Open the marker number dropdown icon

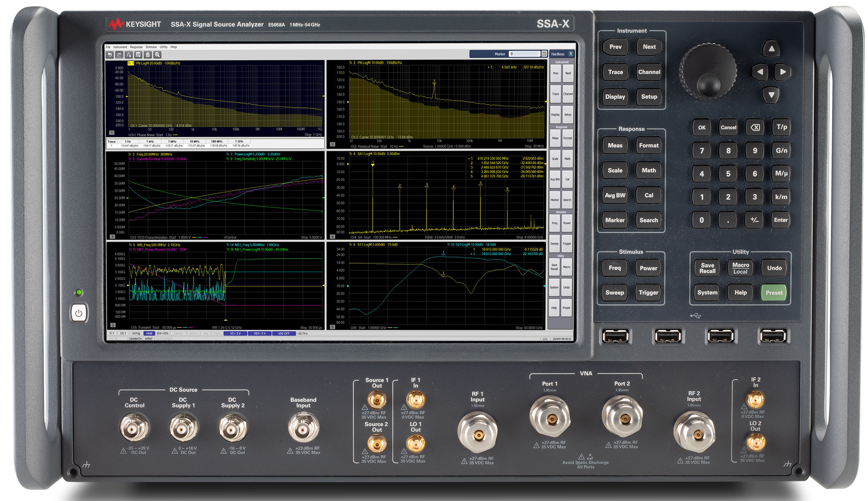[x=544, y=54]
